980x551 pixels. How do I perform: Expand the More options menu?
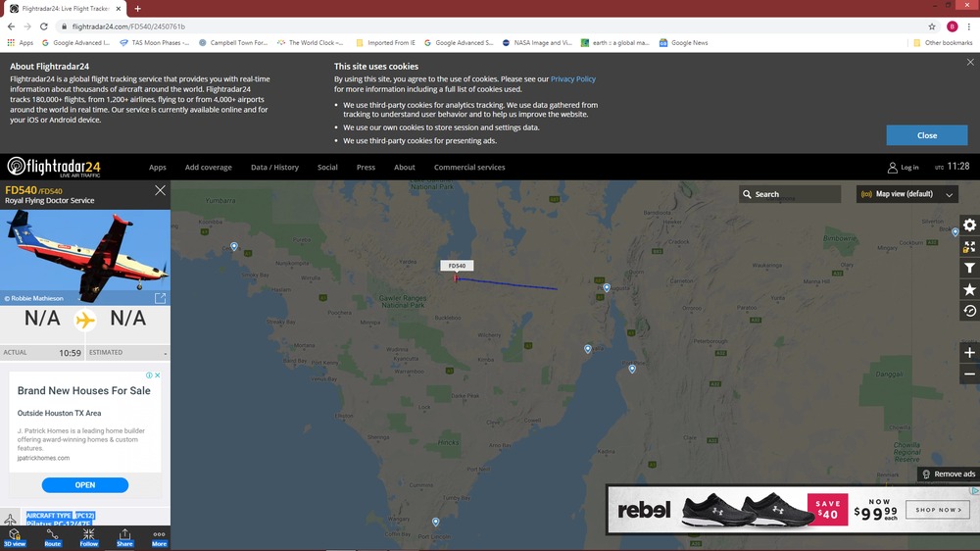[159, 537]
